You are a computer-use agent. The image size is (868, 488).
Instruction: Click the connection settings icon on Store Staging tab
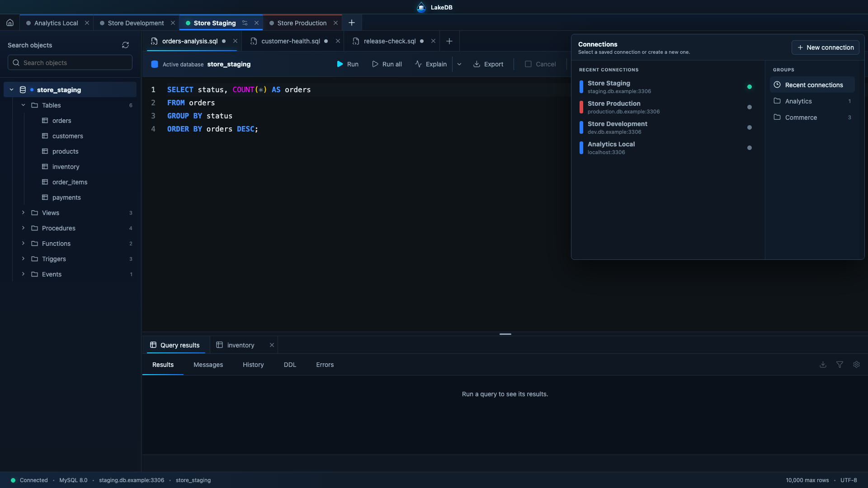[245, 23]
